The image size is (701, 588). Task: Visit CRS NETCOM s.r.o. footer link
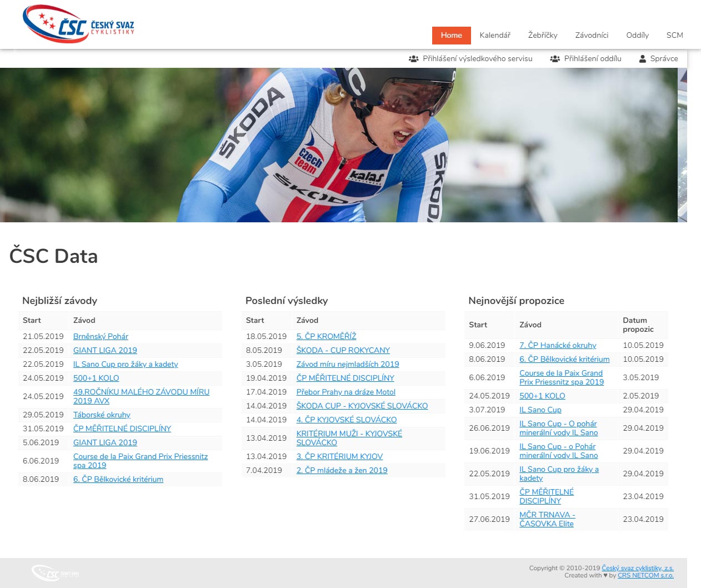(645, 575)
